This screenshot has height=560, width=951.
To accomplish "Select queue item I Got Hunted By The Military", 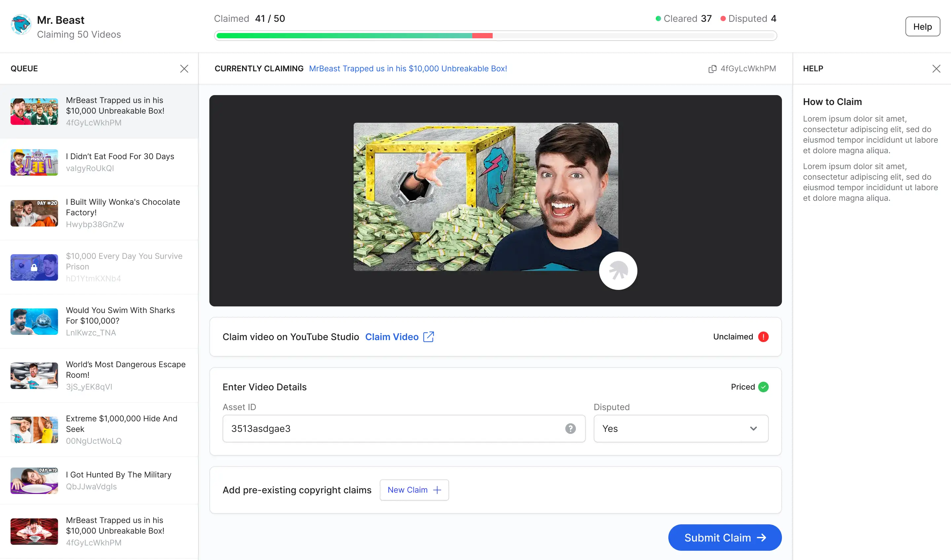I will click(99, 480).
